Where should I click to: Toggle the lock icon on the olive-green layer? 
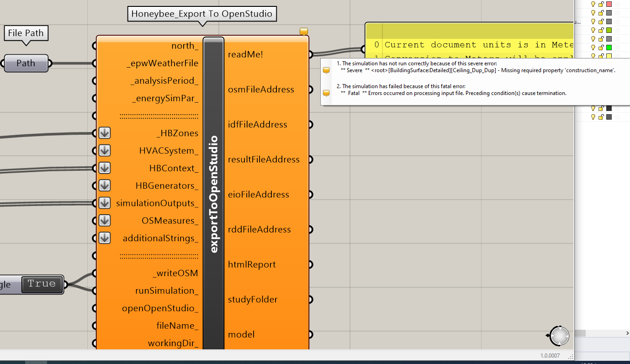click(601, 30)
